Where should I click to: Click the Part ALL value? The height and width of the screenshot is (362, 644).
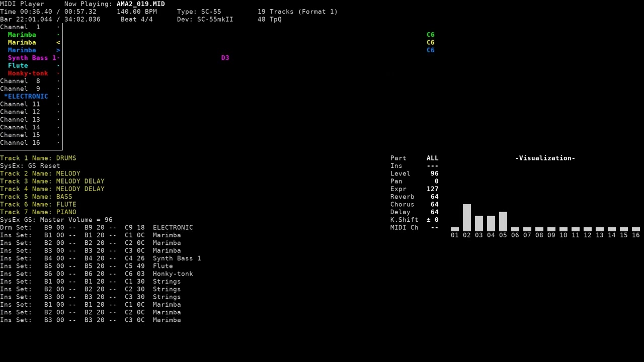coord(433,158)
